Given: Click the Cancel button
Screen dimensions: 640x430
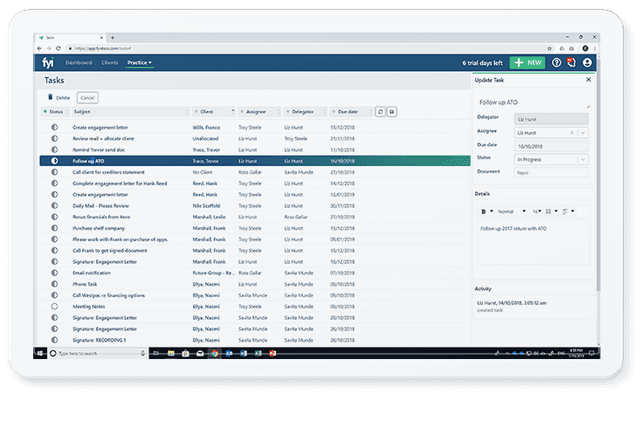Looking at the screenshot, I should click(x=87, y=98).
